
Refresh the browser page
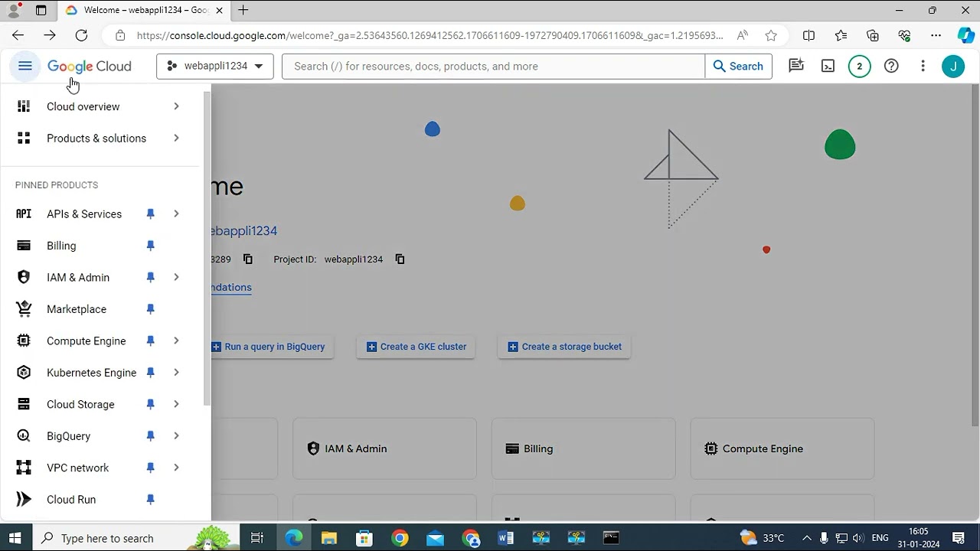tap(81, 35)
